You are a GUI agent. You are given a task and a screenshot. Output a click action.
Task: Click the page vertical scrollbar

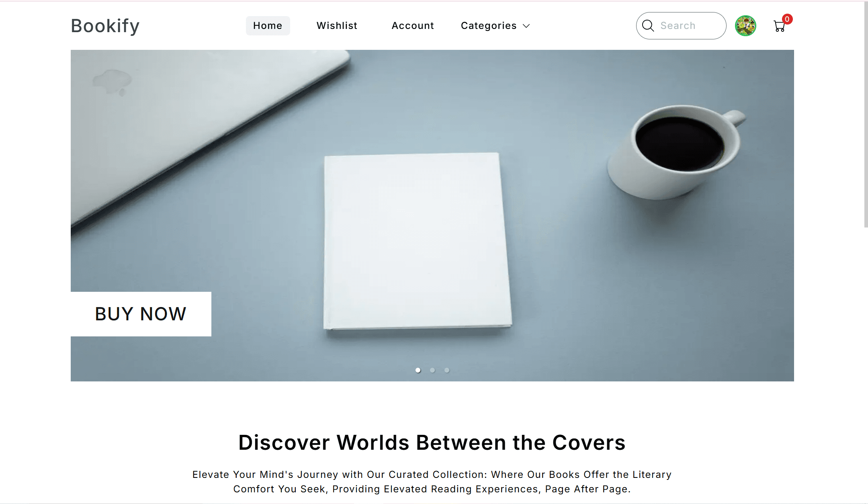coord(866,115)
